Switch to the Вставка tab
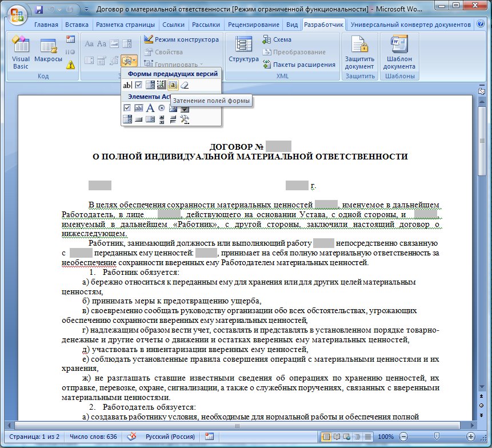The image size is (492, 448). 77,25
